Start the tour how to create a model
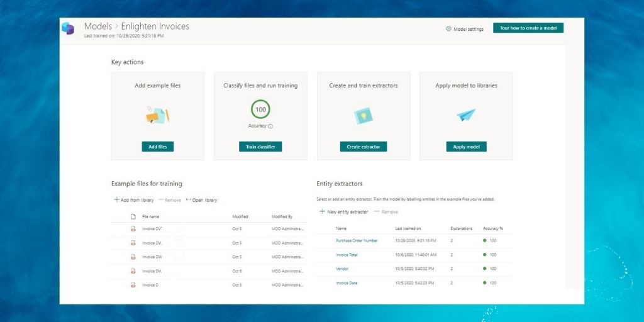The width and height of the screenshot is (644, 322). coord(528,28)
